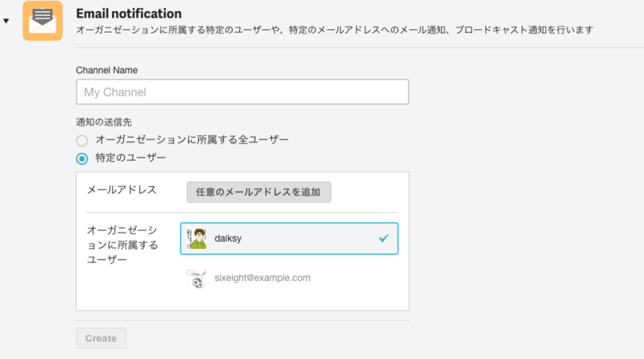
Task: Click the checkmark on the daiksy row
Action: (383, 238)
